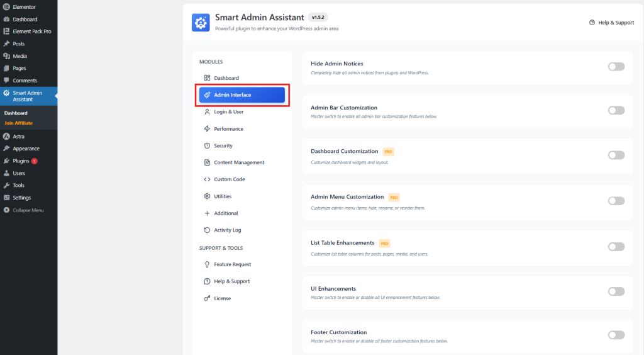
Task: Open the Performance module
Action: click(x=242, y=128)
